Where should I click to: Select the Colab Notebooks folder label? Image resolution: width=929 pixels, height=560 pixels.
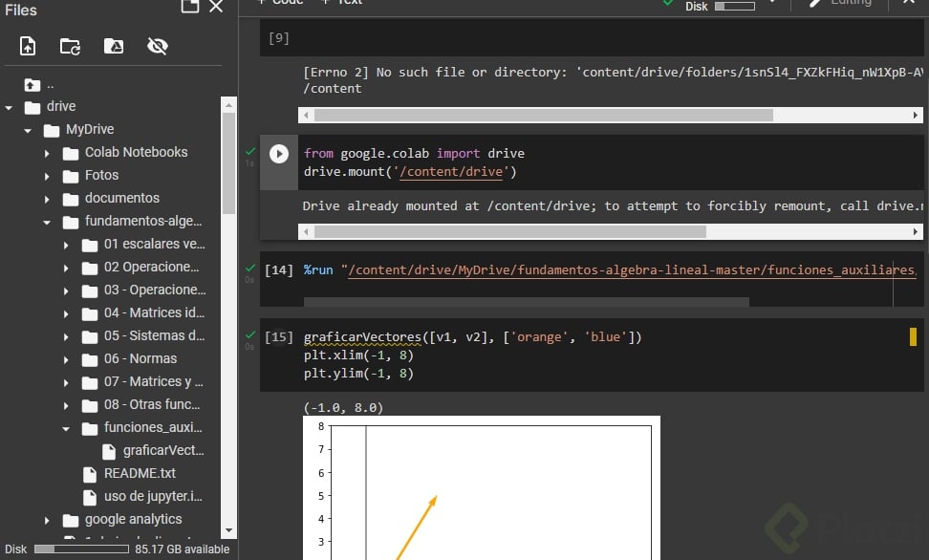(x=137, y=152)
